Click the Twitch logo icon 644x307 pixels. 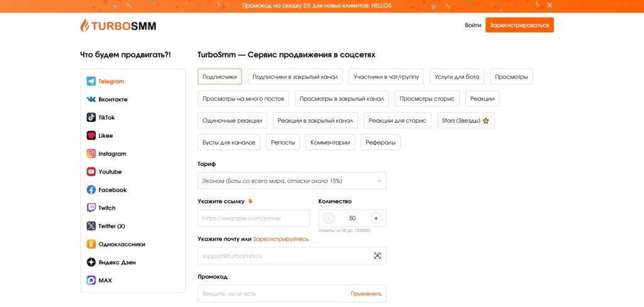[x=91, y=208]
